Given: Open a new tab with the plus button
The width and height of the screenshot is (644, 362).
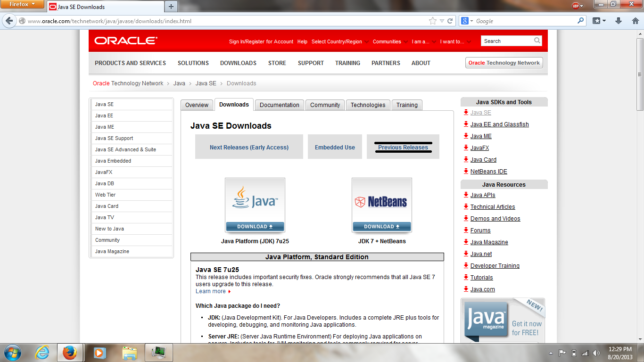Looking at the screenshot, I should [171, 7].
